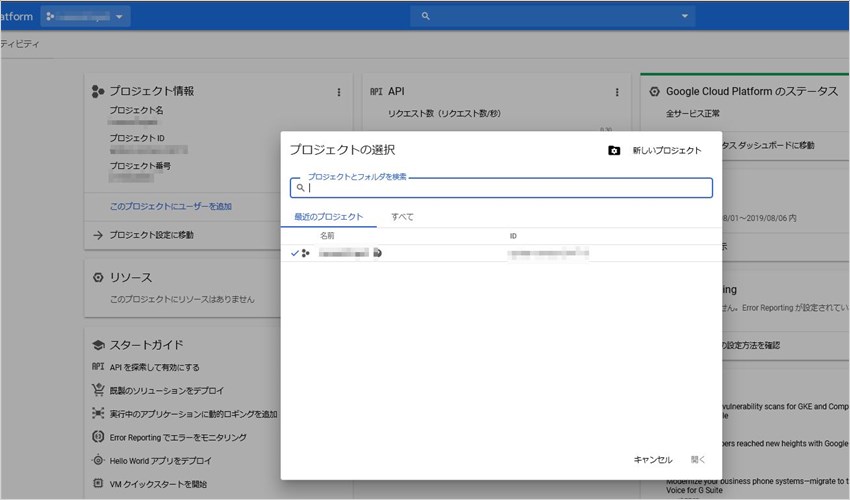The height and width of the screenshot is (500, 850).
Task: Click 既製のソリューションをデプロイ link
Action: point(166,391)
